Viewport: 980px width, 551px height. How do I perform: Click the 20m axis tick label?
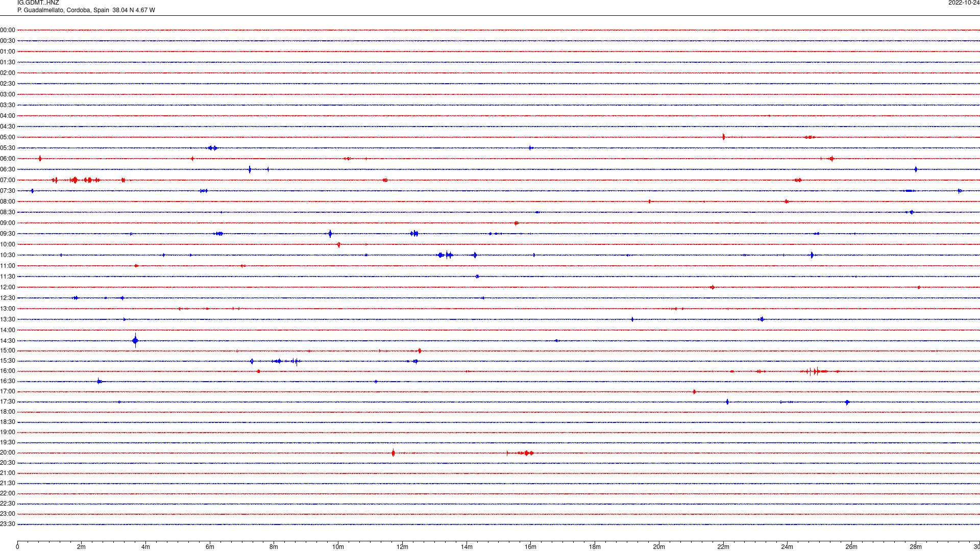click(659, 547)
